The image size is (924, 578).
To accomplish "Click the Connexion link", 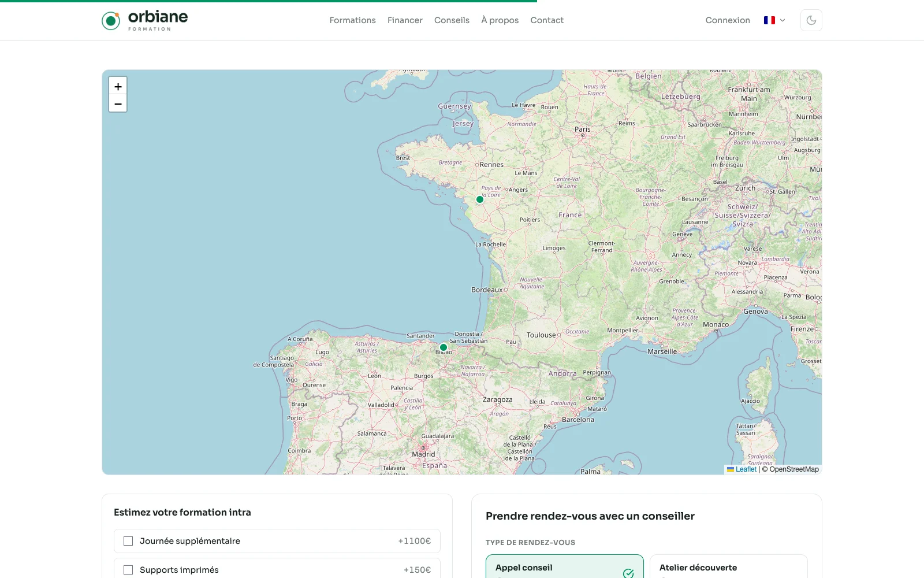I will click(x=728, y=20).
